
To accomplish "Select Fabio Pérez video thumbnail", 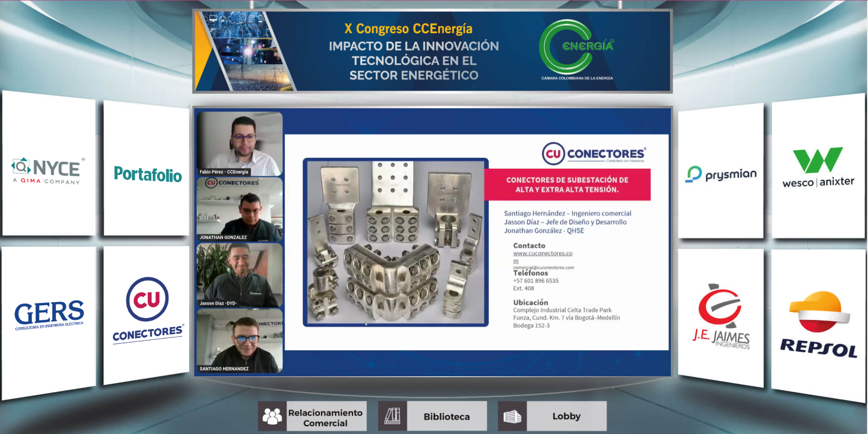I will [240, 144].
